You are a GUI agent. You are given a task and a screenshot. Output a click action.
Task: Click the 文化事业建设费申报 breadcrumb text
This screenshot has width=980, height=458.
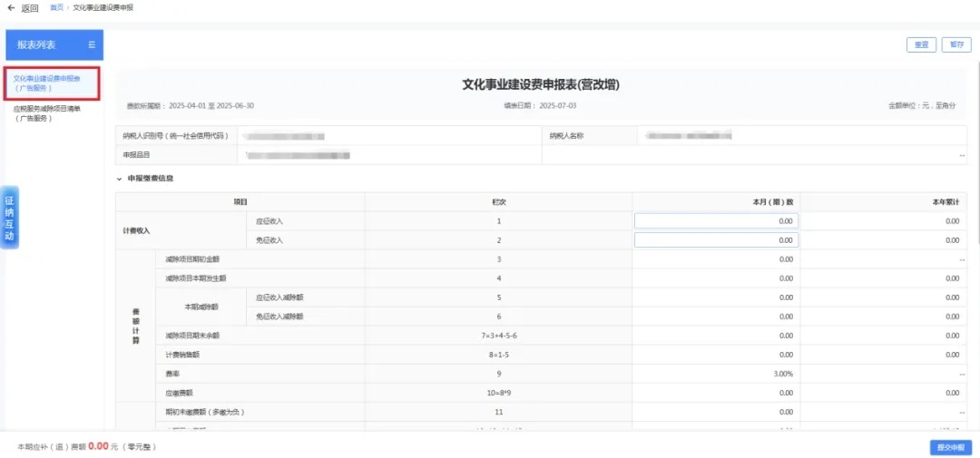103,7
